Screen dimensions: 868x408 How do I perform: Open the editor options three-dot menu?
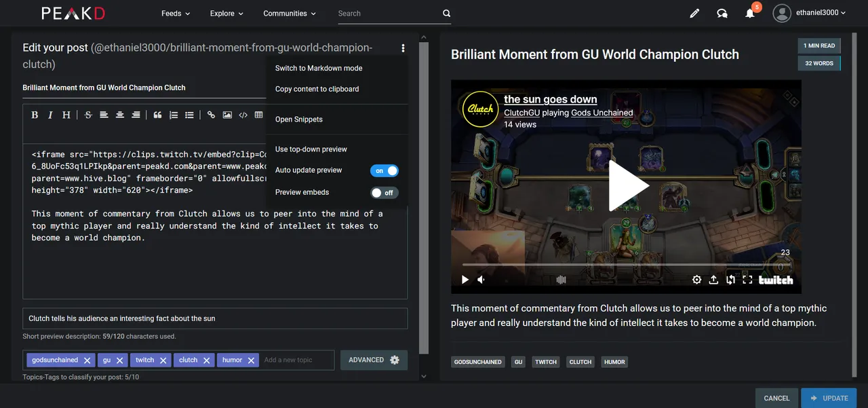[x=403, y=48]
